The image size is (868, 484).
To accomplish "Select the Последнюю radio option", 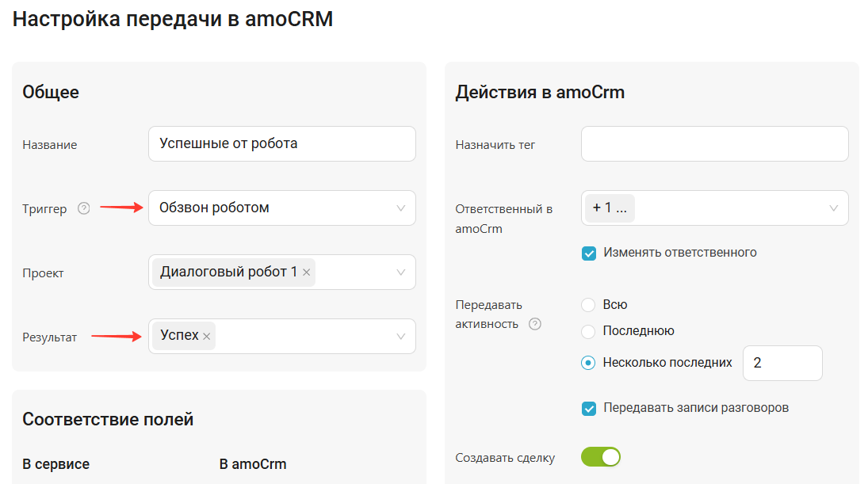I will pyautogui.click(x=588, y=331).
